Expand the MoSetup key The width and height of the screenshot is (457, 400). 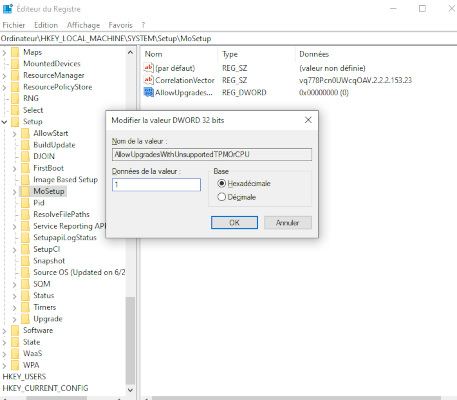14,192
